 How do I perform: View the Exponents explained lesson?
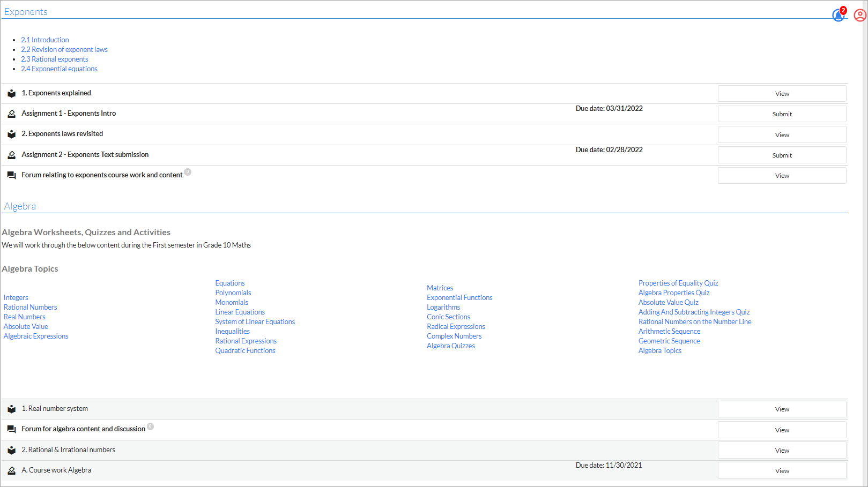point(782,94)
